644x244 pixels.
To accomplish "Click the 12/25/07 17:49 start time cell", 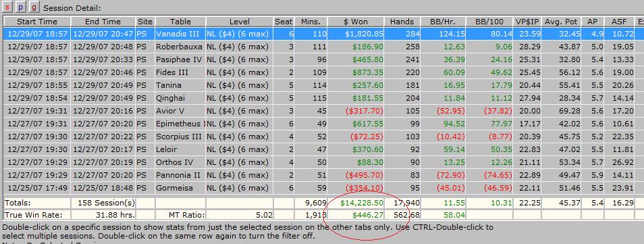I will pos(37,188).
